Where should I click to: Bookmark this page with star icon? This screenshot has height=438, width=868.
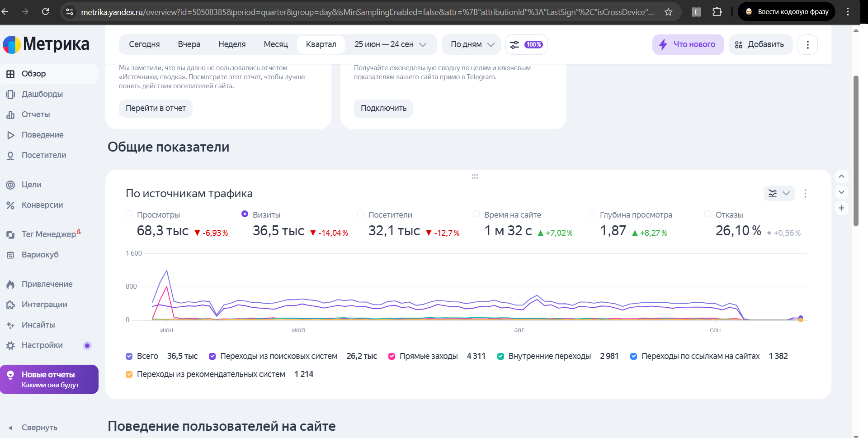click(668, 12)
